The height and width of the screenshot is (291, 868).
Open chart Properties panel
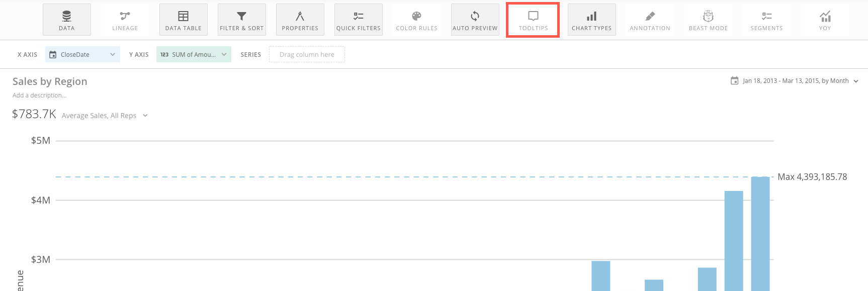point(300,20)
